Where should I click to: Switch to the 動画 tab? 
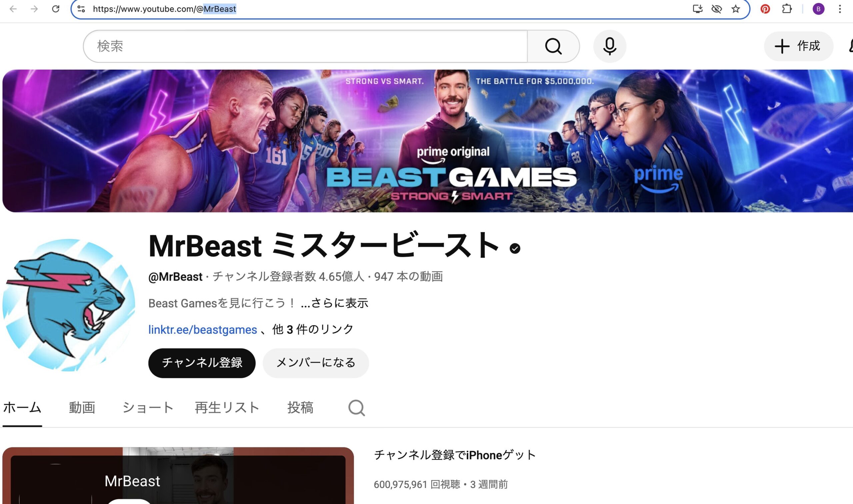click(x=82, y=407)
